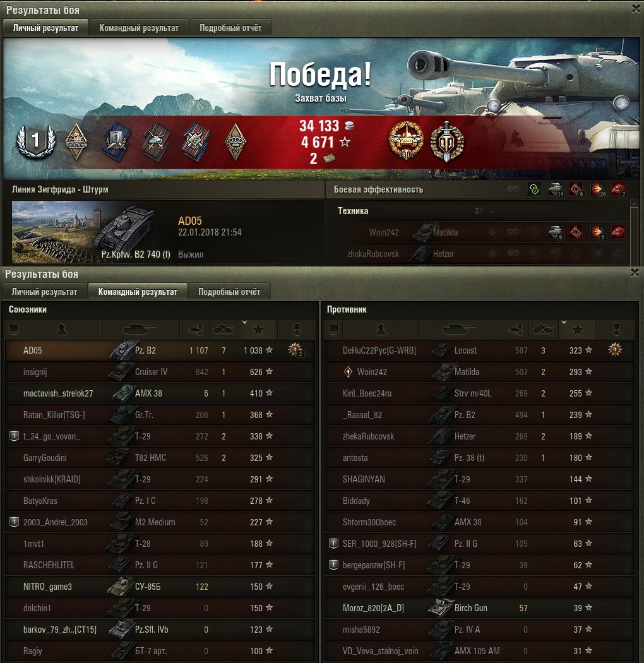The height and width of the screenshot is (663, 644).
Task: Click the golden tank laurel achievement medal
Action: tap(405, 141)
